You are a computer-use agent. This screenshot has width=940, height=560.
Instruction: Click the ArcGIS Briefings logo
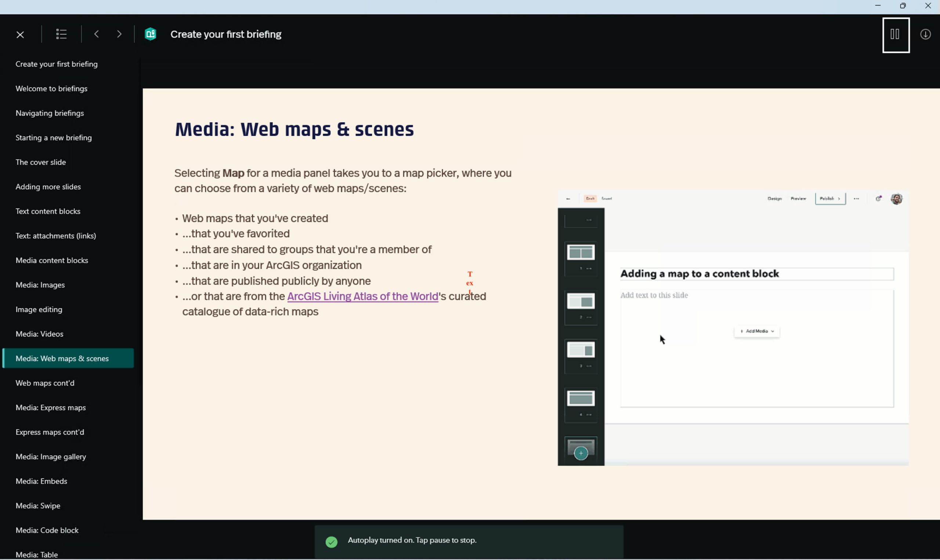150,34
